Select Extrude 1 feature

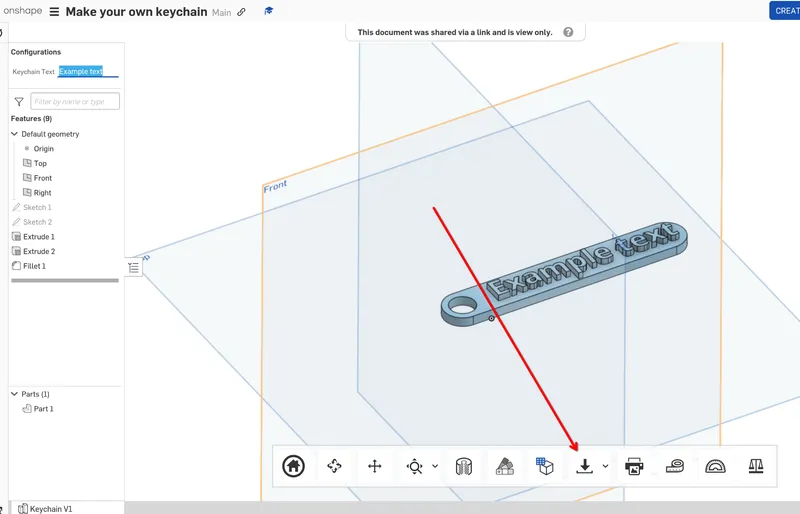[x=38, y=237]
